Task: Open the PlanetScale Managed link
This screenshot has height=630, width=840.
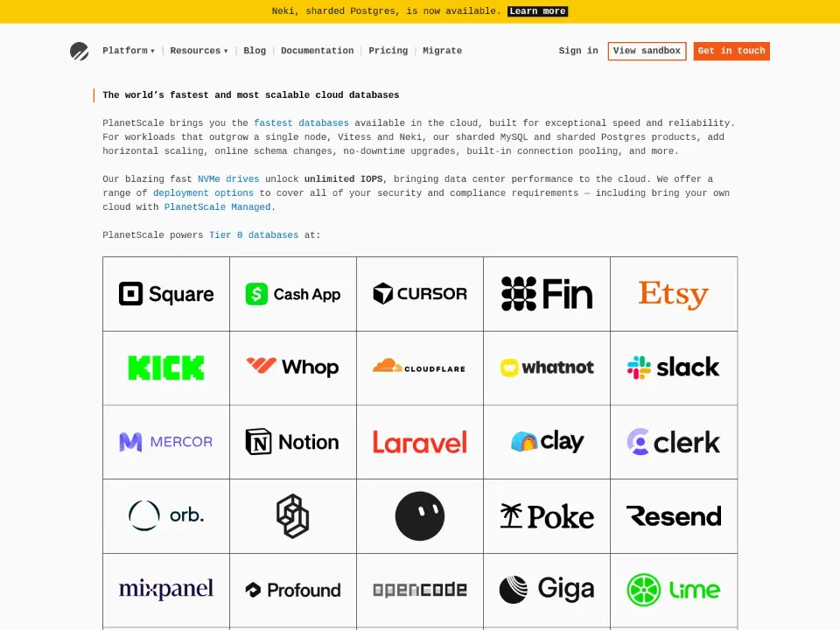Action: click(217, 206)
